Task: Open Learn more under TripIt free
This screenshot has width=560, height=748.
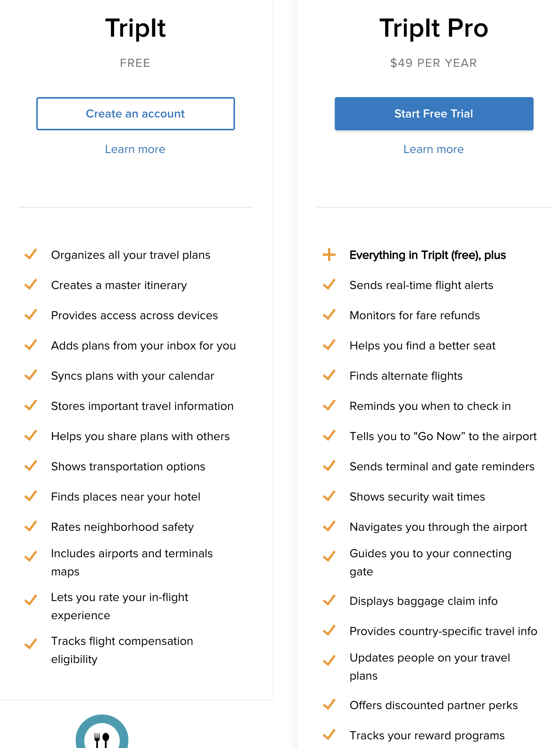Action: (x=135, y=149)
